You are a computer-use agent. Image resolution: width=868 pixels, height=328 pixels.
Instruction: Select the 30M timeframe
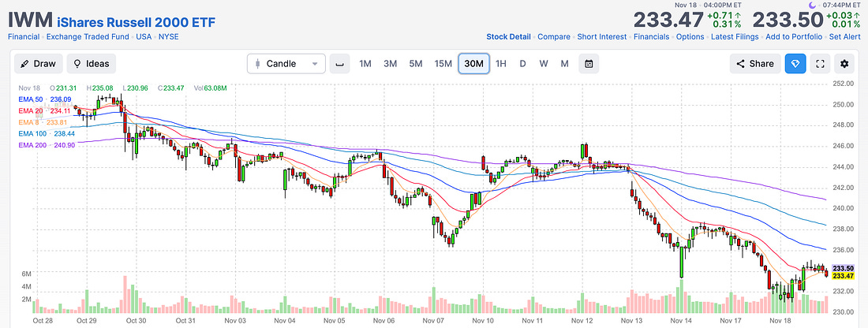474,64
